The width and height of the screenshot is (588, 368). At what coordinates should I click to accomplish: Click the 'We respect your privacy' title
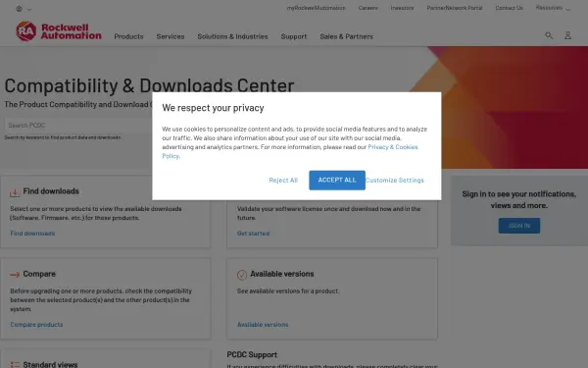tap(213, 108)
